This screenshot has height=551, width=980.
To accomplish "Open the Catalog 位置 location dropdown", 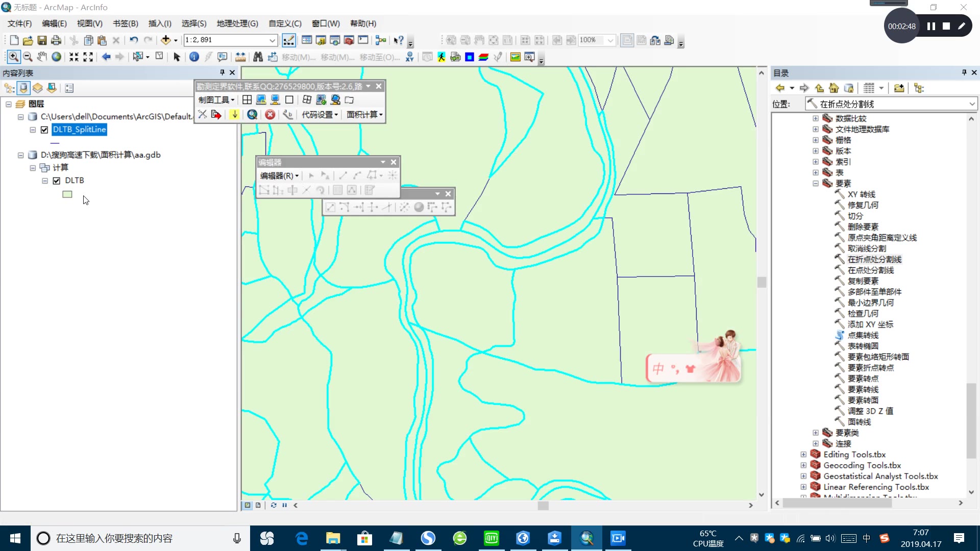I will point(972,104).
